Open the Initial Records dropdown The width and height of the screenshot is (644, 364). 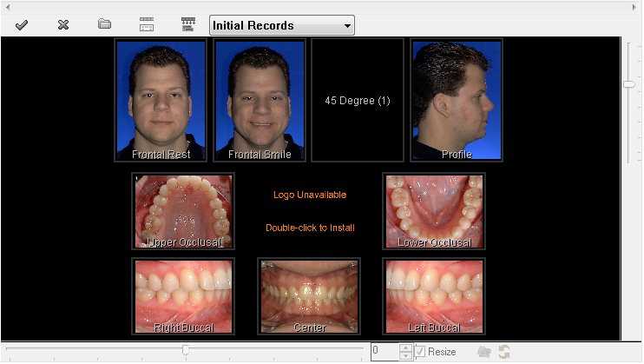[282, 25]
